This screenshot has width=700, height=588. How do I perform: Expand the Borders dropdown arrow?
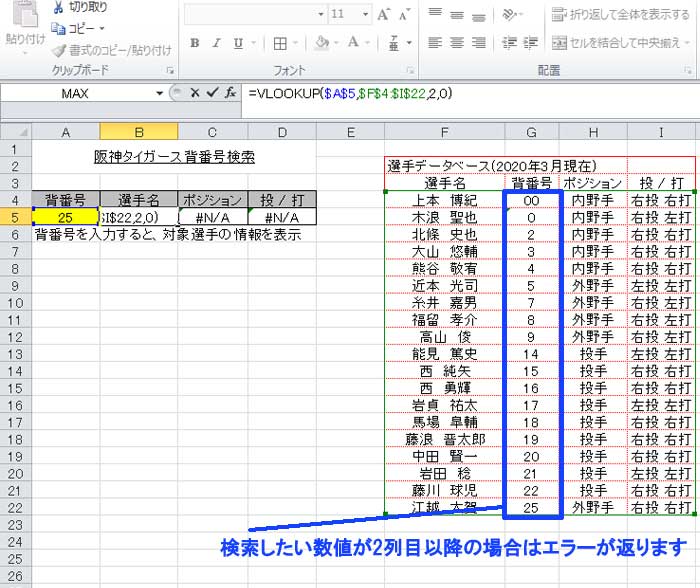pyautogui.click(x=295, y=43)
